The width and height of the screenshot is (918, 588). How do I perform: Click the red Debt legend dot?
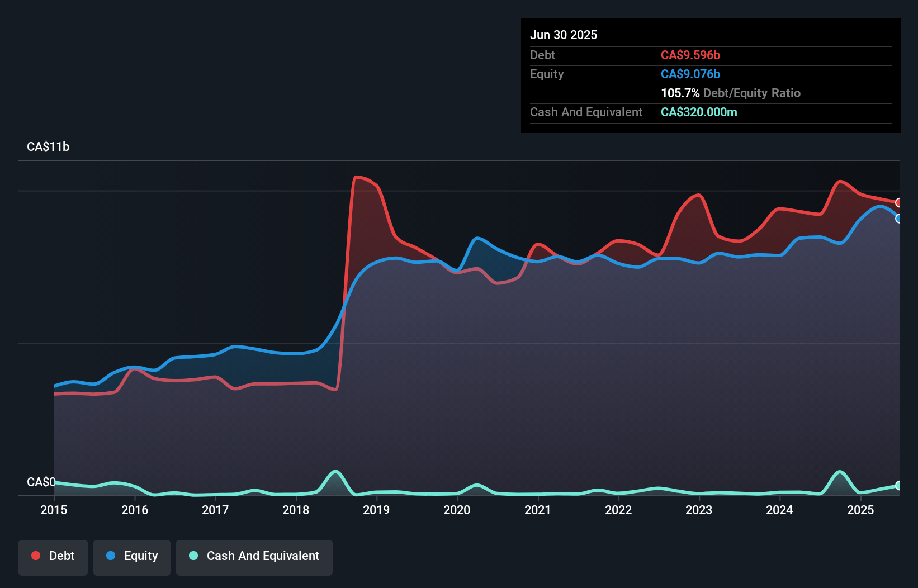(x=36, y=556)
